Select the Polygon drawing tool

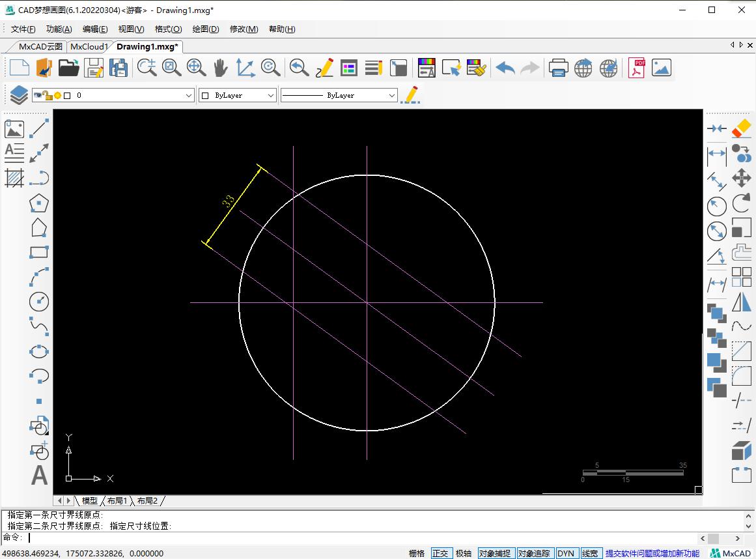39,203
